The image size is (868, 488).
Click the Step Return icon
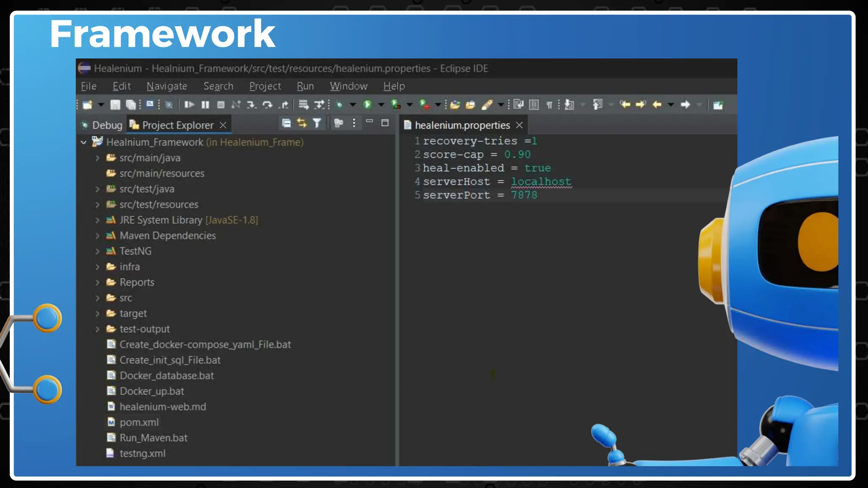coord(284,105)
